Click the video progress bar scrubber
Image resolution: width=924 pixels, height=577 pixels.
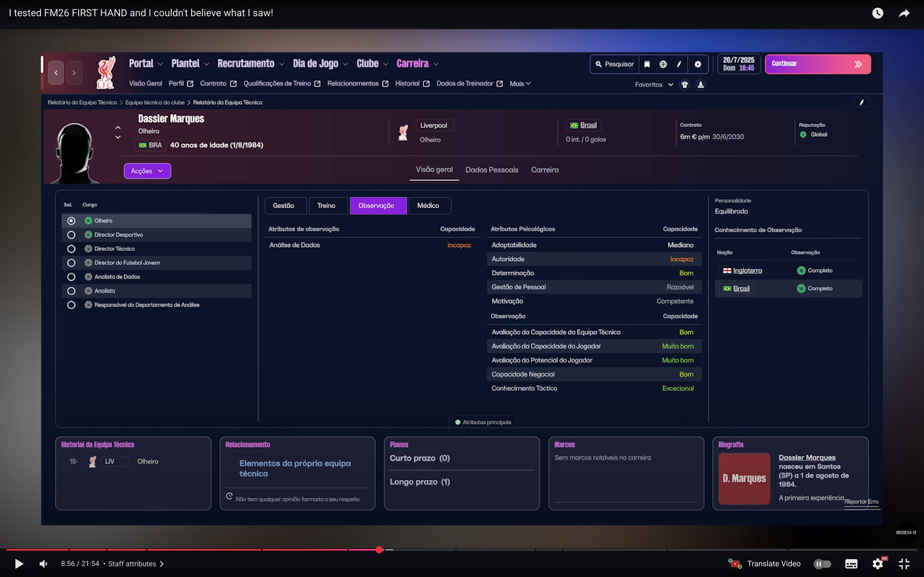tap(379, 550)
